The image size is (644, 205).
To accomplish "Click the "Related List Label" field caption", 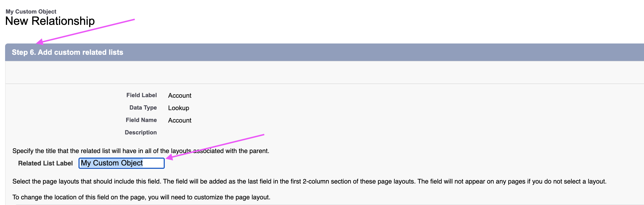I will point(45,163).
